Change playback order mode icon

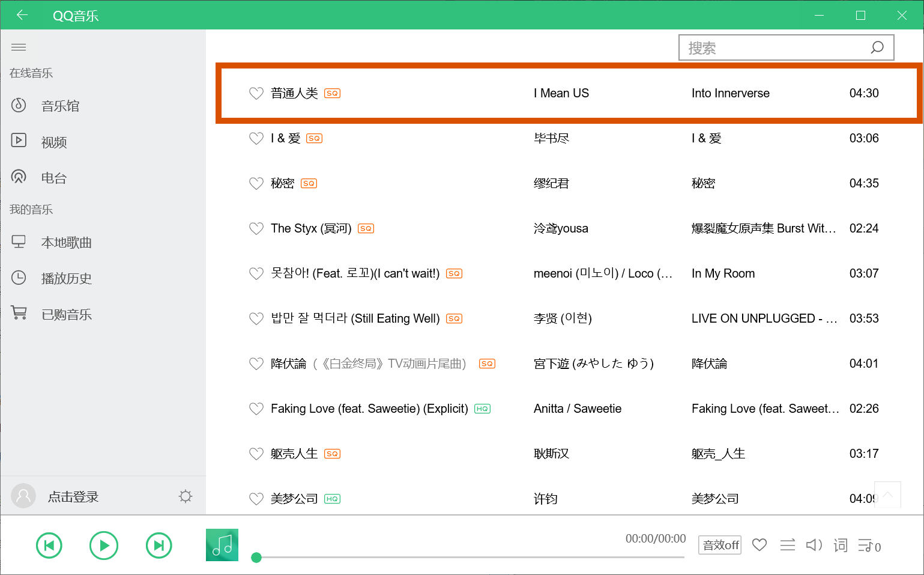pos(788,545)
